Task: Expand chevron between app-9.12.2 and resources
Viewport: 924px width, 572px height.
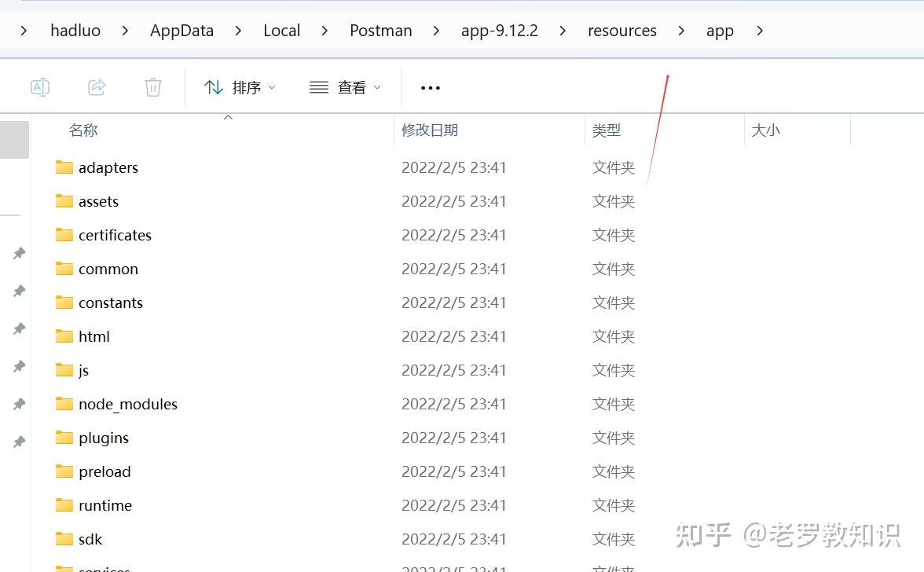Action: tap(563, 31)
